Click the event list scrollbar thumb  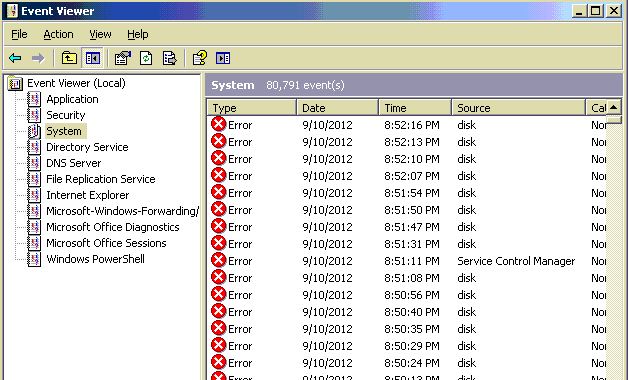tap(614, 119)
